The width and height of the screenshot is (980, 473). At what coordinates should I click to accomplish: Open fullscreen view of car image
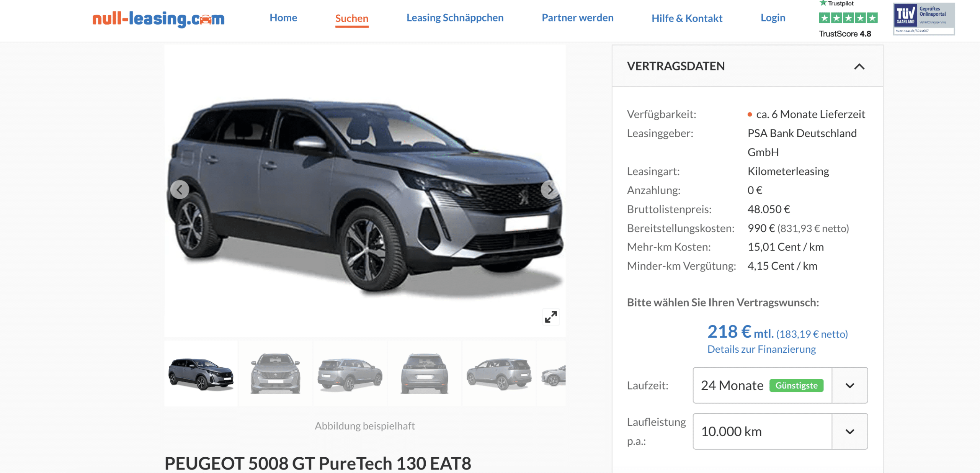click(x=551, y=317)
